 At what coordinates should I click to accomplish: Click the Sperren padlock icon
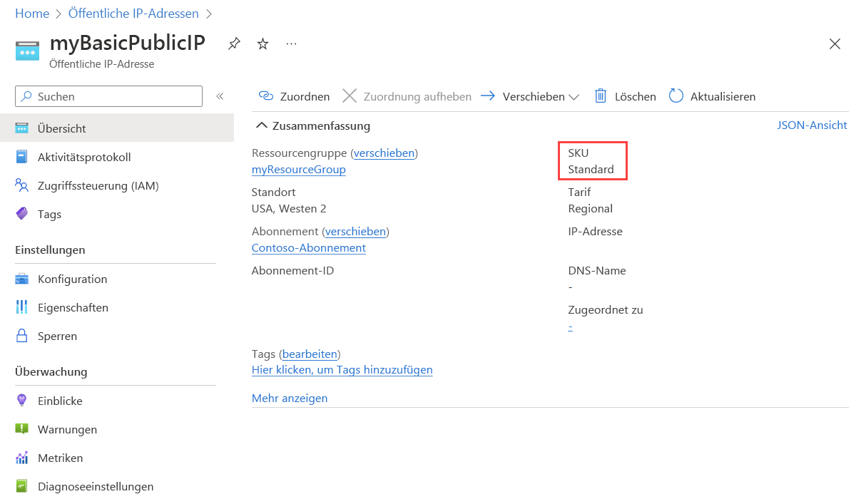point(22,336)
